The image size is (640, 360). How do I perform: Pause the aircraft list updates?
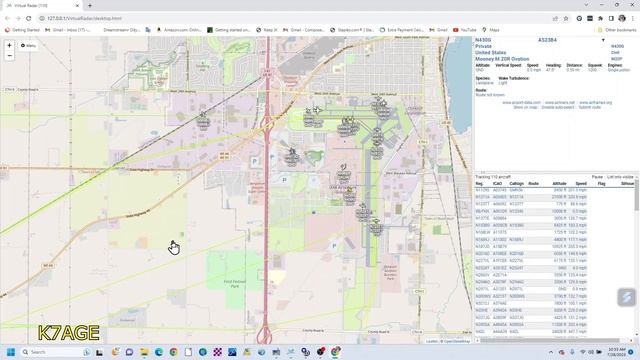pyautogui.click(x=597, y=177)
